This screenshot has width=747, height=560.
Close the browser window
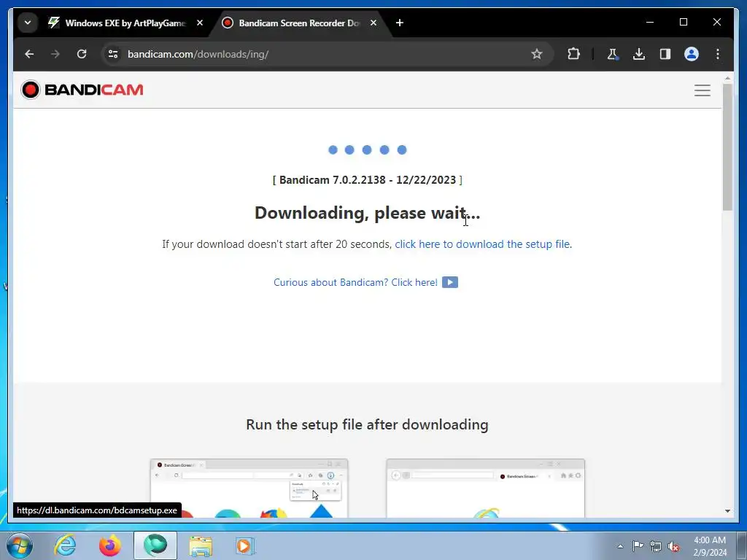click(x=716, y=23)
